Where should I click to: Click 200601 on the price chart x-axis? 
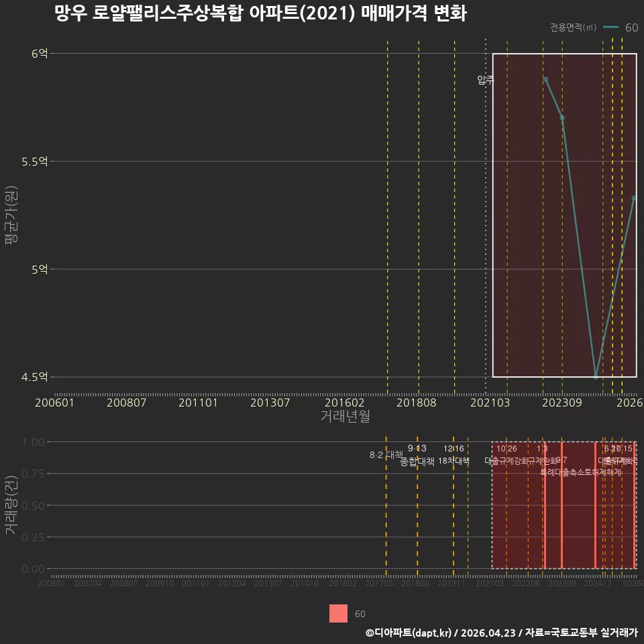click(x=54, y=402)
